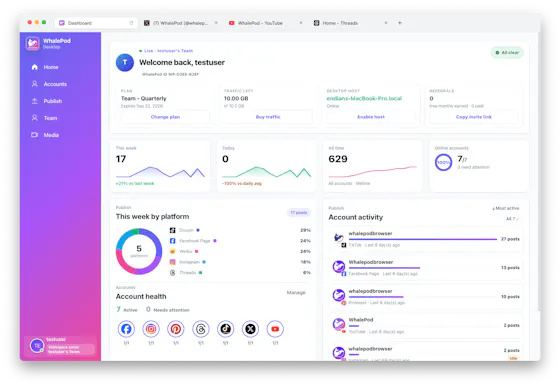Click the Team - Quarterly plan text
This screenshot has height=387, width=560.
coord(144,99)
